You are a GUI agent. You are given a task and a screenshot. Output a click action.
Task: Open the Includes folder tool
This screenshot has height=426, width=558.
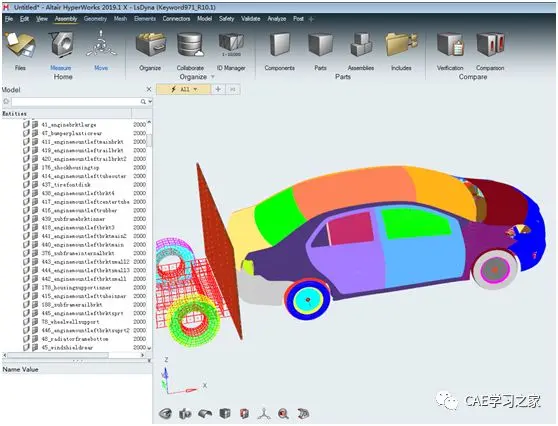pos(401,50)
